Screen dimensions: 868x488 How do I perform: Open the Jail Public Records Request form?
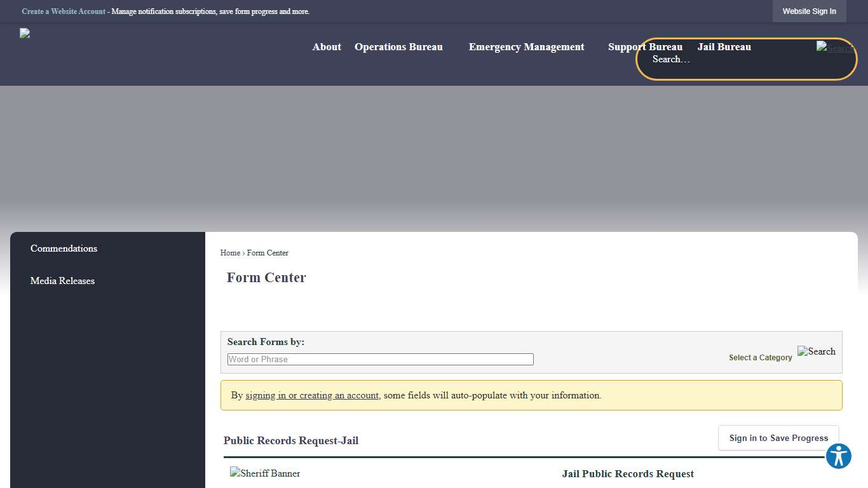[628, 473]
